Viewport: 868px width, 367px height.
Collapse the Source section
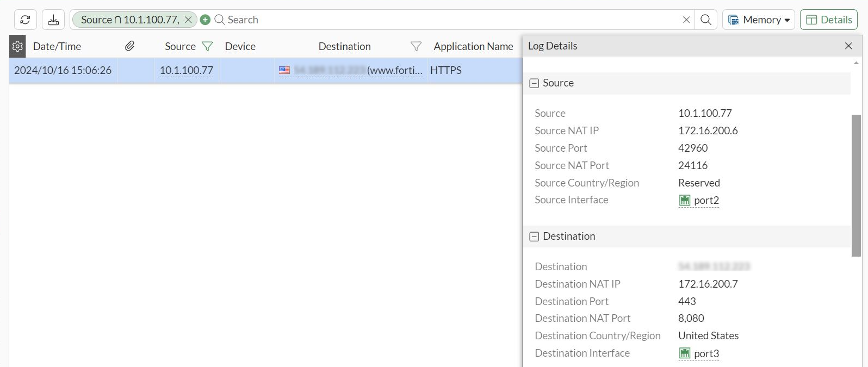pos(535,83)
